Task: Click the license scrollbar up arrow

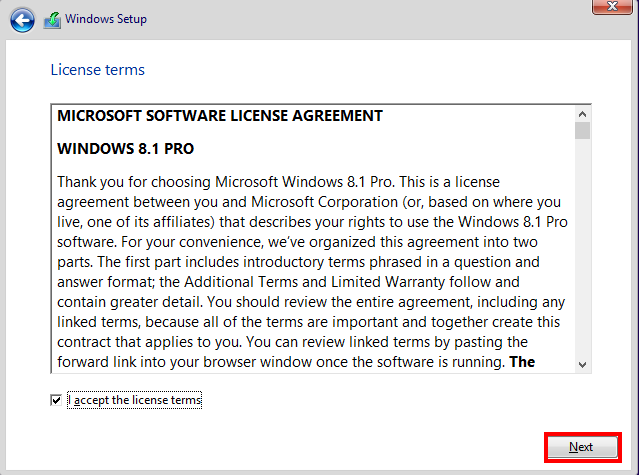Action: pyautogui.click(x=582, y=114)
